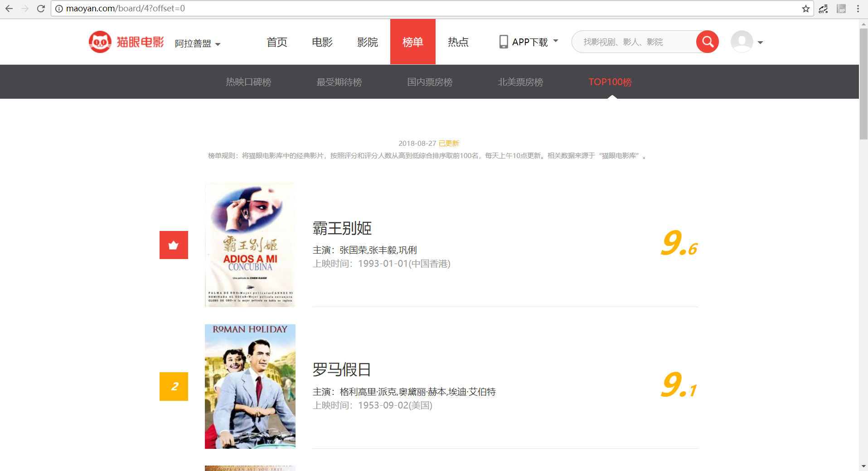This screenshot has height=471, width=868.
Task: Open the browser three-dot menu
Action: [x=858, y=9]
